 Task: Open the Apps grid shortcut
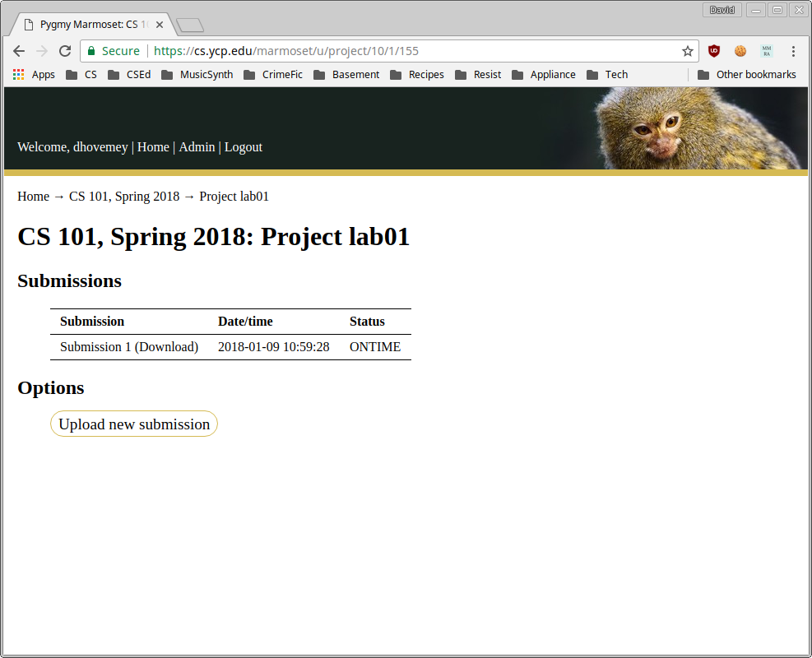pos(34,75)
